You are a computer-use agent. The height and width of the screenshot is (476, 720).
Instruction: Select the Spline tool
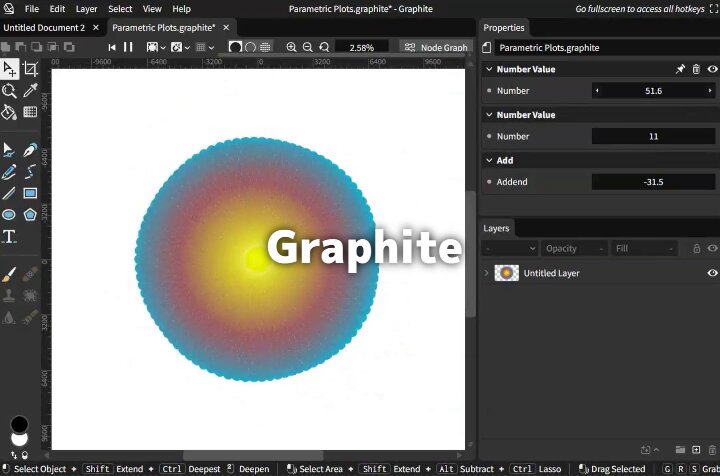click(30, 172)
